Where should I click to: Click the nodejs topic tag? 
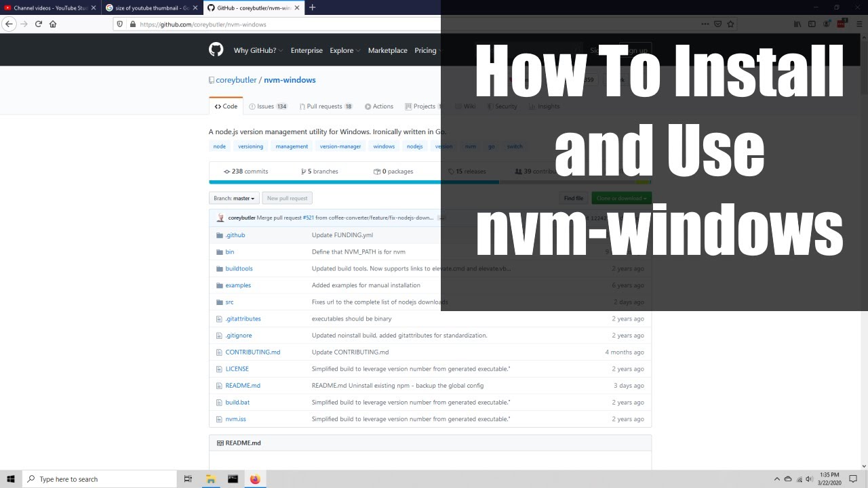point(414,146)
